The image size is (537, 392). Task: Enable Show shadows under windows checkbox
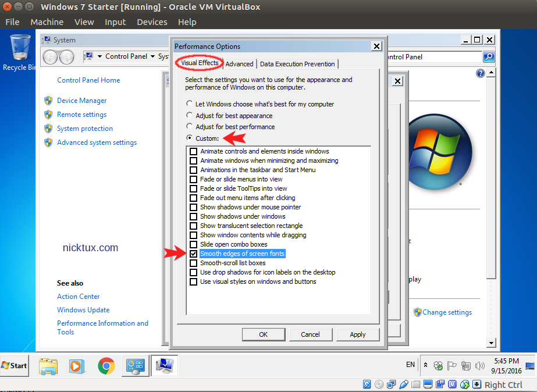pos(194,216)
